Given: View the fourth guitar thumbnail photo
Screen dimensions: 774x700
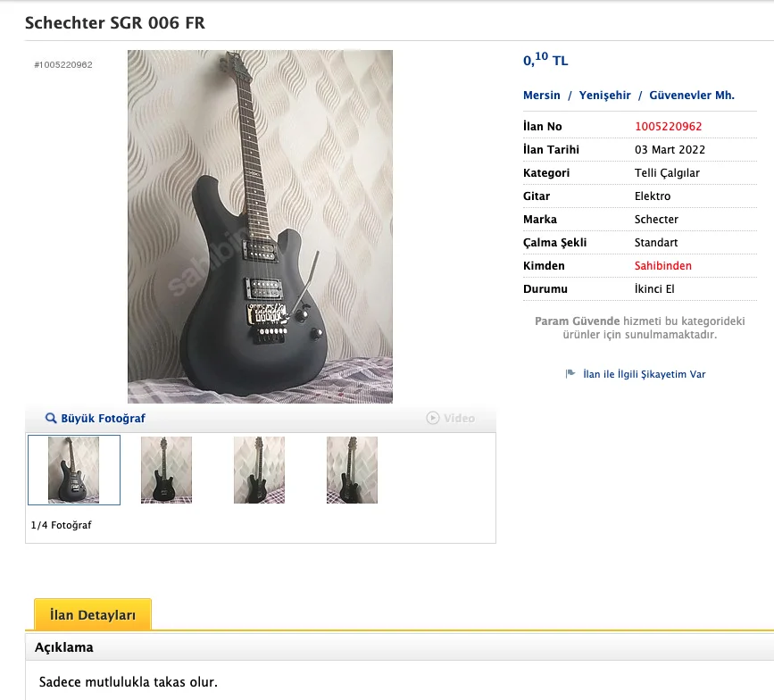Looking at the screenshot, I should point(352,470).
